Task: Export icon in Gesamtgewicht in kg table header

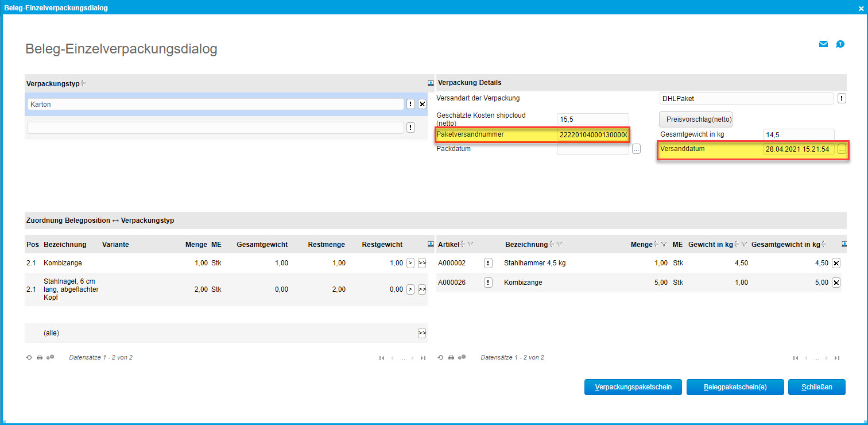Action: coord(844,244)
